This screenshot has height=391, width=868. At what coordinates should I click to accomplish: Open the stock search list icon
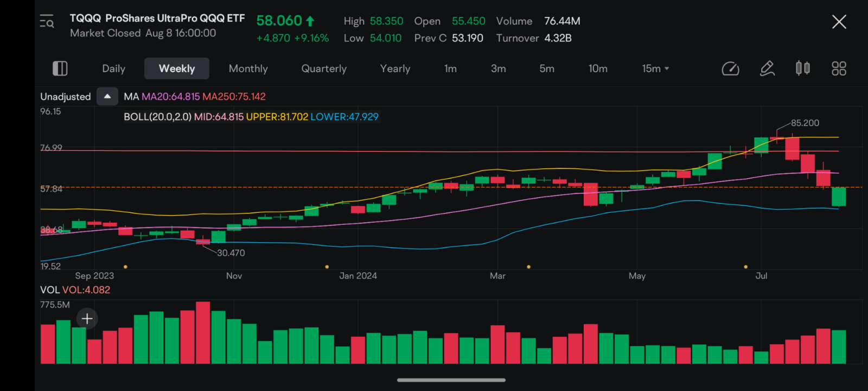pyautogui.click(x=47, y=22)
